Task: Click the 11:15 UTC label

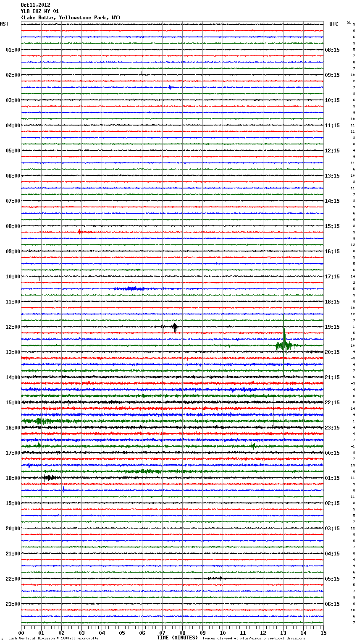Action: click(x=332, y=126)
